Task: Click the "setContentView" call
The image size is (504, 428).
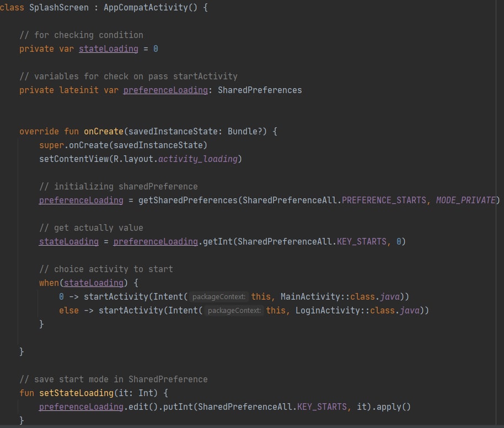Action: (74, 159)
